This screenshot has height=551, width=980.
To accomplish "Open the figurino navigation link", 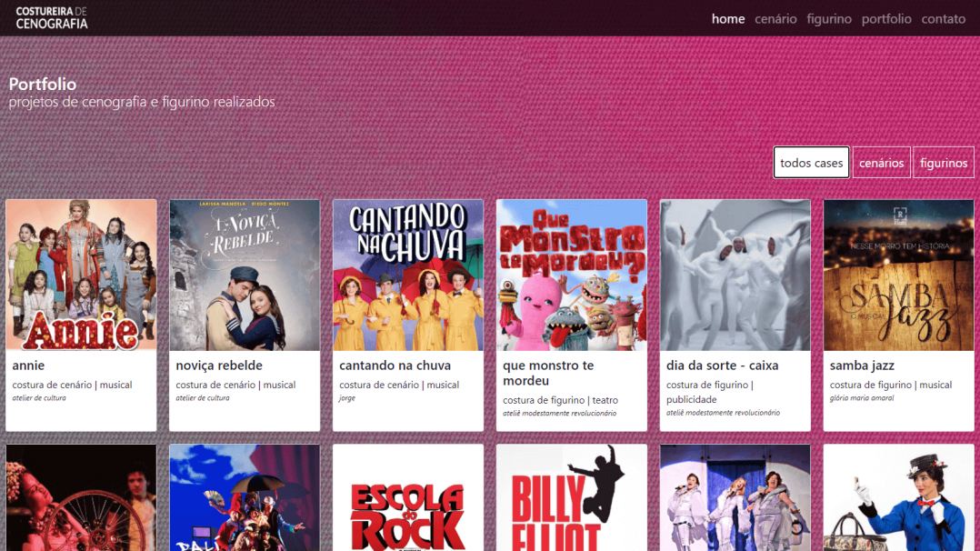I will point(829,18).
